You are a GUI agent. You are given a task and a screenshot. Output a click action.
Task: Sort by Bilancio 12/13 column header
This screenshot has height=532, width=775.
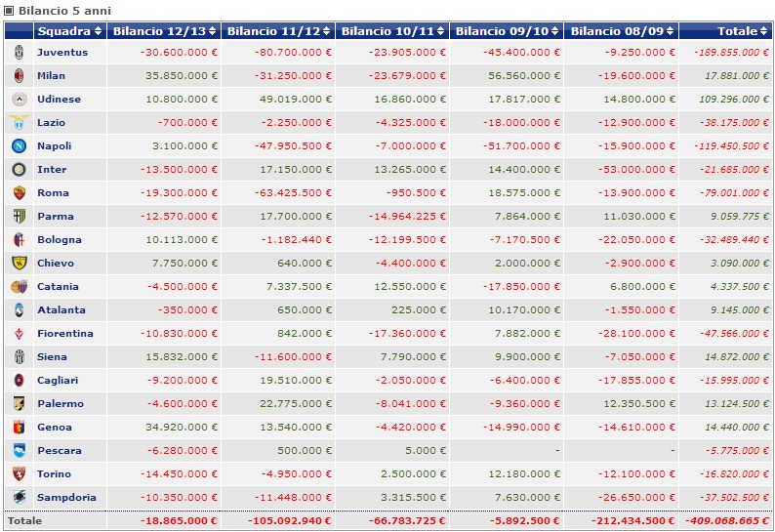(x=164, y=31)
